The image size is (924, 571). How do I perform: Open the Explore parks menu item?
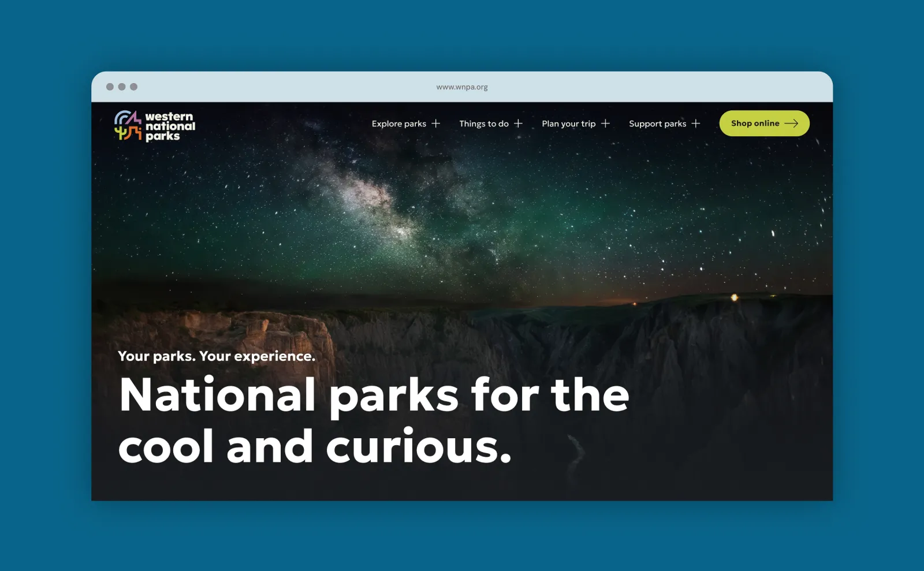point(399,124)
